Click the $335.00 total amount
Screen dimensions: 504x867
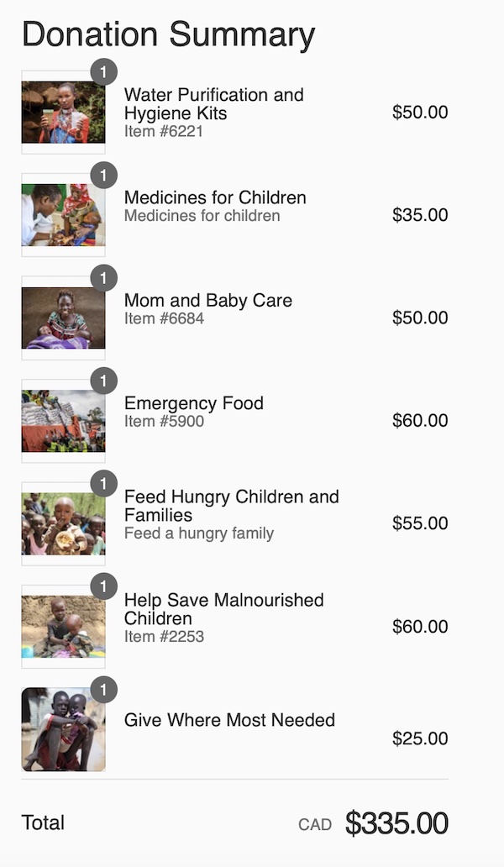point(396,823)
